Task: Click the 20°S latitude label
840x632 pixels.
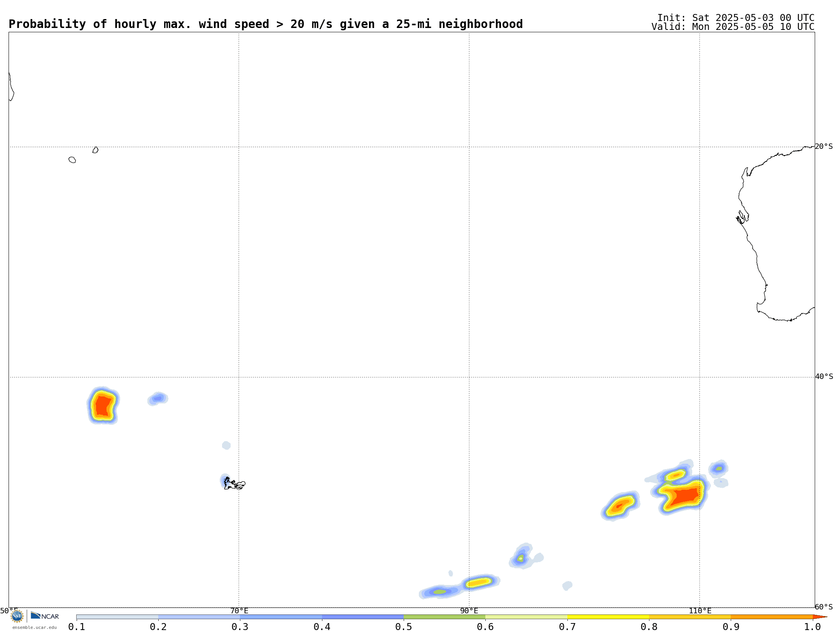Action: 824,147
